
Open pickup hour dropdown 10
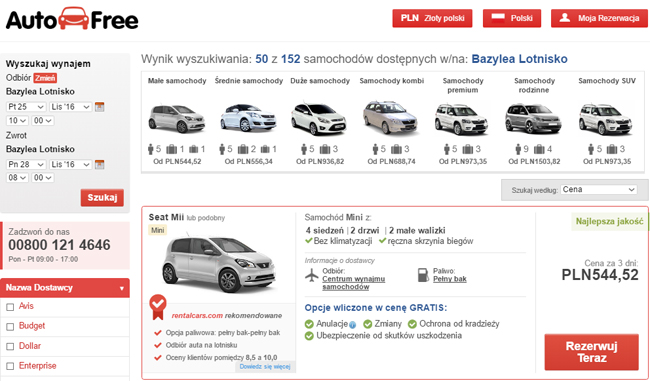tap(17, 121)
